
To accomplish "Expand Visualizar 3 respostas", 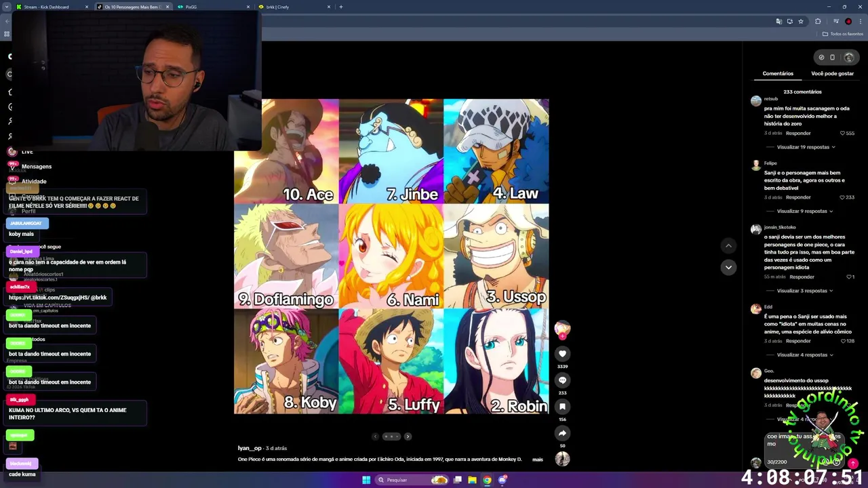I will (x=804, y=291).
